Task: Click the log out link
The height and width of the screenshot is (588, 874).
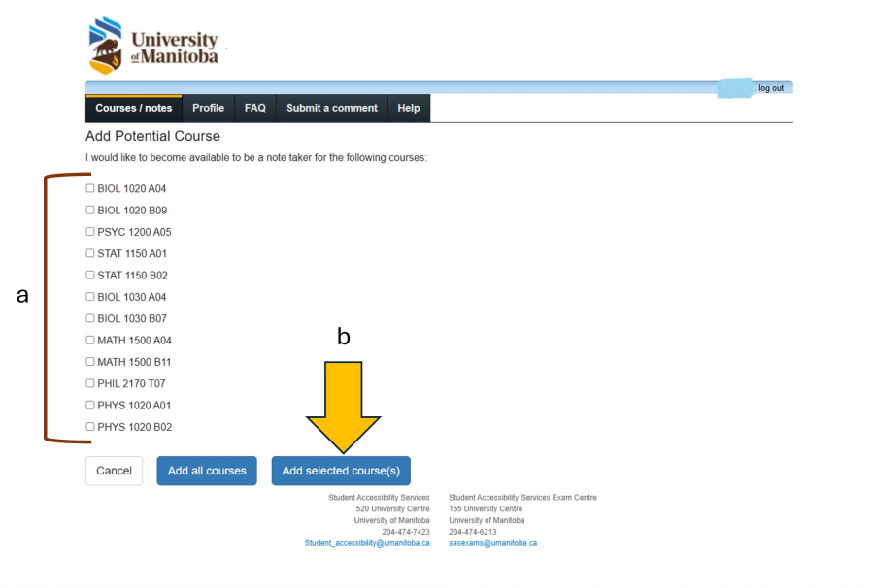Action: click(x=771, y=87)
